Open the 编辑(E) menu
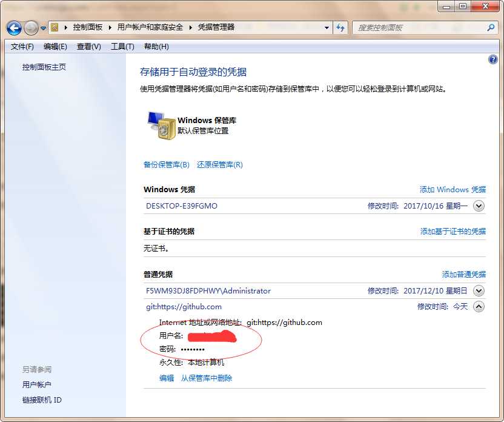 (55, 47)
